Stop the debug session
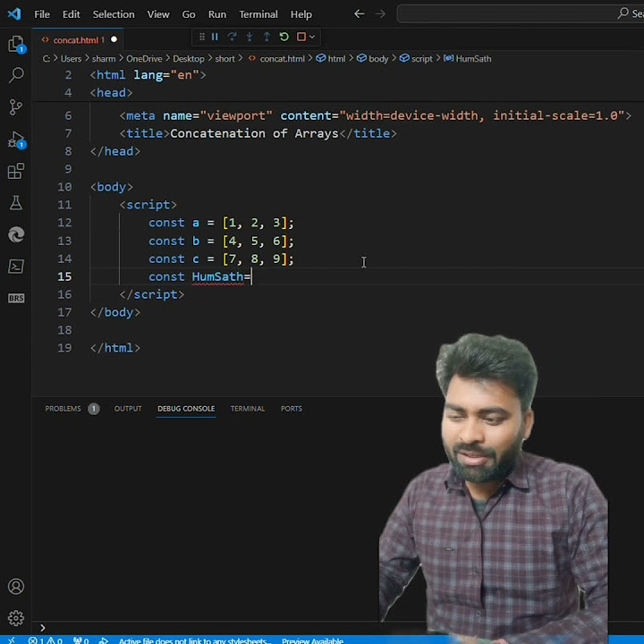The image size is (644, 644). pyautogui.click(x=301, y=37)
